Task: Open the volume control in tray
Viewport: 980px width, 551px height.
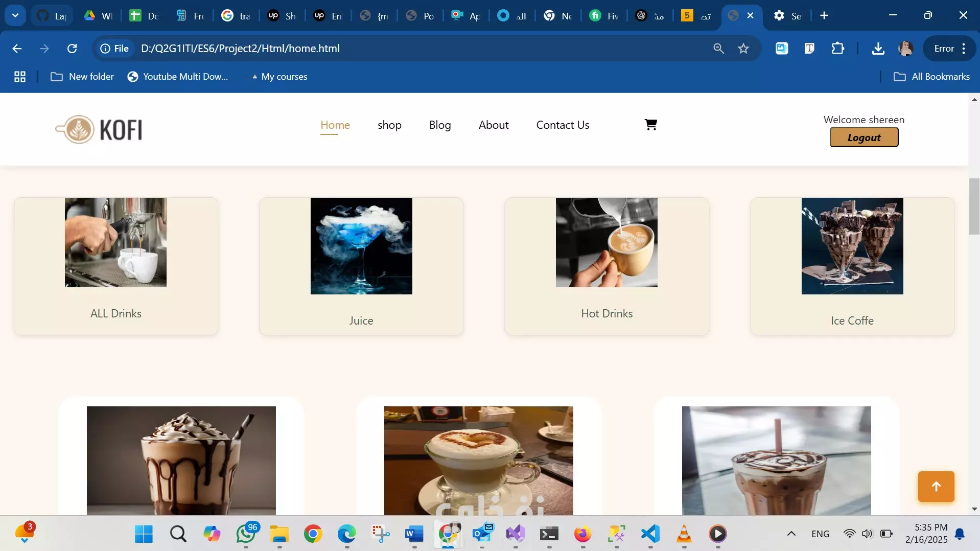Action: pos(867,534)
